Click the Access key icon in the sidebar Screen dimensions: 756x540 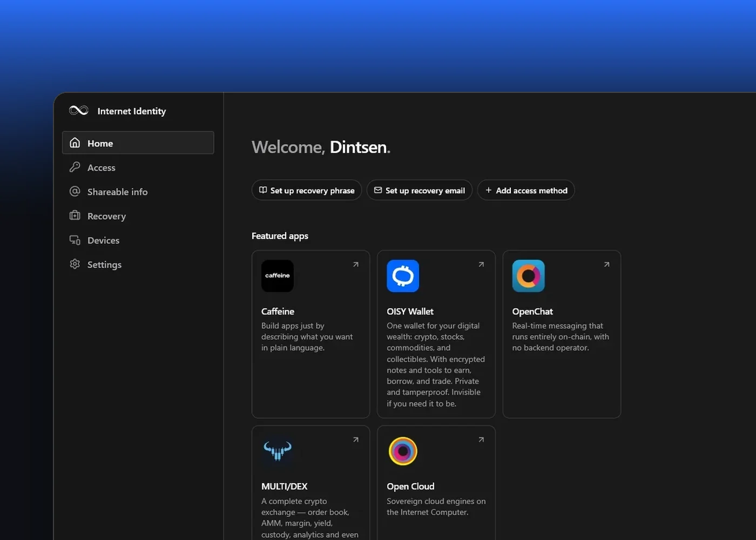(75, 167)
